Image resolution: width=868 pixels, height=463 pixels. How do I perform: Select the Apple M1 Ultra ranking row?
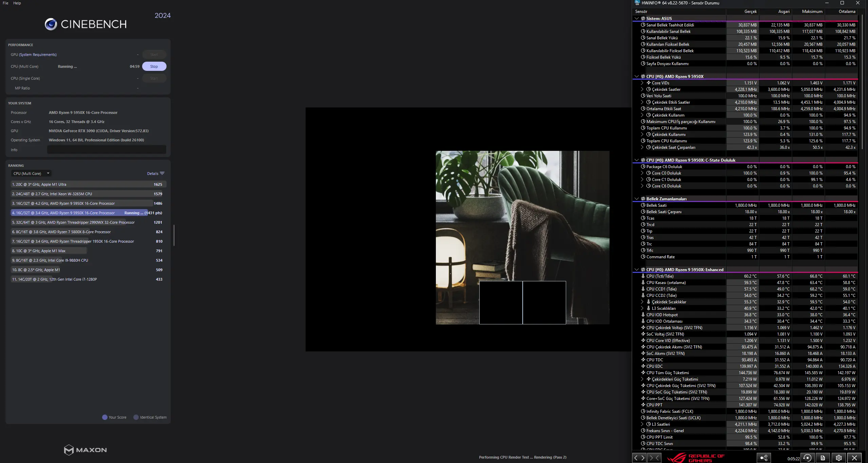coord(88,184)
